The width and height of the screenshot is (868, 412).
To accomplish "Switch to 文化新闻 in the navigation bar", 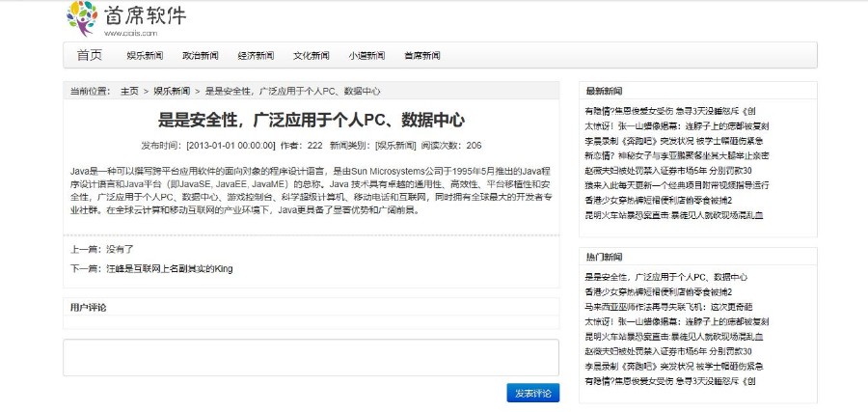I will [312, 55].
